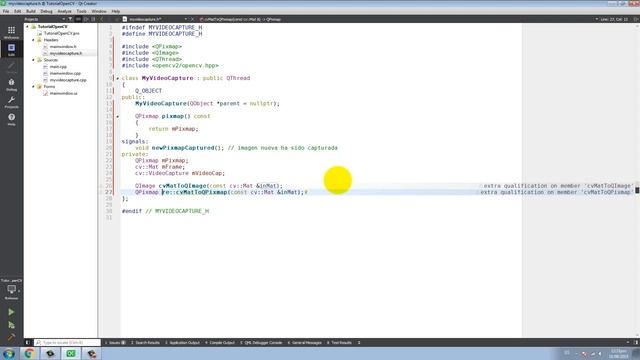Open the Windows Start button
The width and height of the screenshot is (640, 360).
[9, 353]
